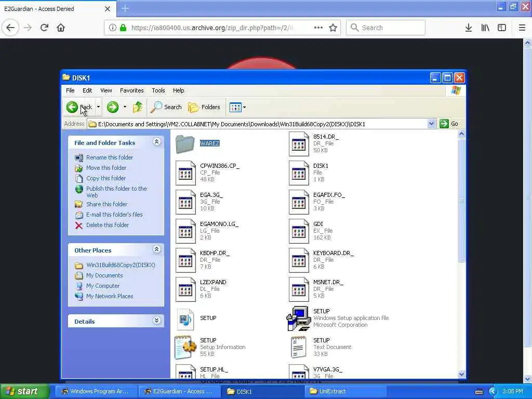Click the Firefox Reload button
Viewport: 532px width, 399px height.
[45, 28]
